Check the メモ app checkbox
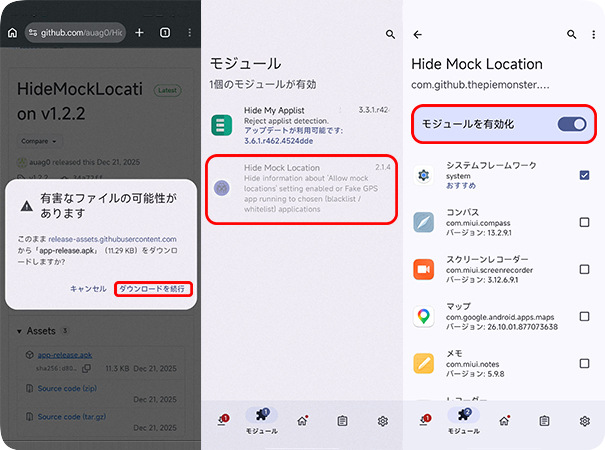The height and width of the screenshot is (450, 605). 584,364
